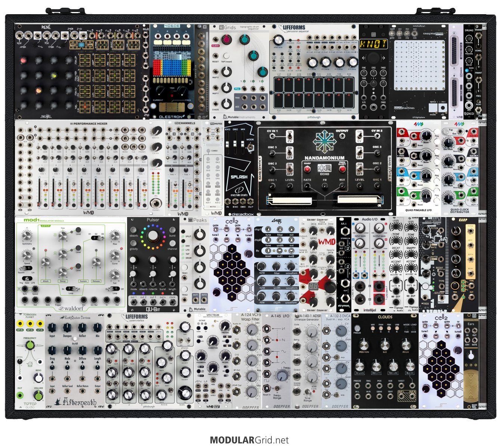The width and height of the screenshot is (499, 448).
Task: Select the Strymon AA.1 module
Action: click(344, 265)
